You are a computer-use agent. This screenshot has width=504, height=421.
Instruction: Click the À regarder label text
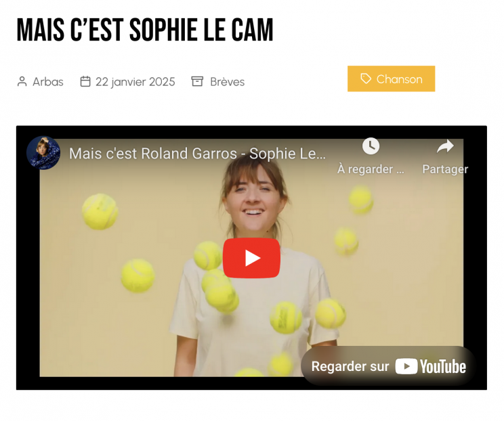tap(371, 169)
